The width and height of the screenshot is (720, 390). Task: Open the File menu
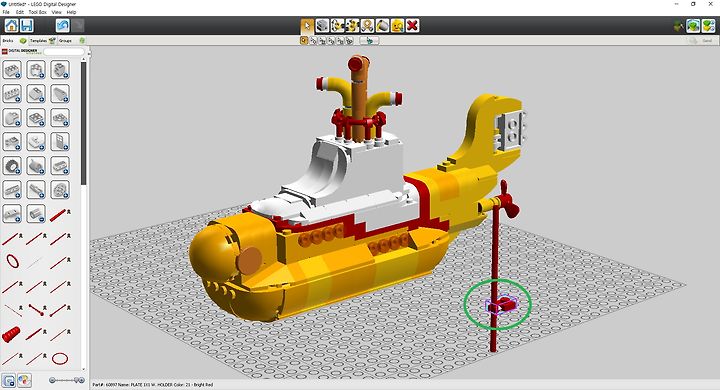click(6, 12)
